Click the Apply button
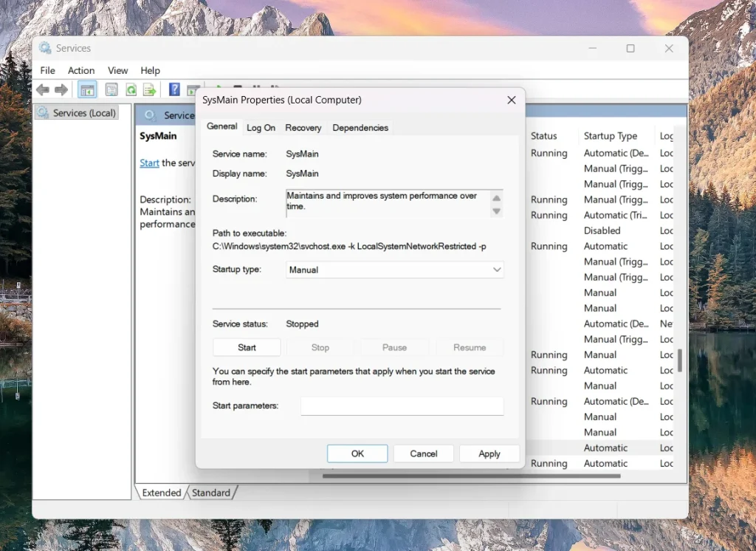This screenshot has height=551, width=756. click(x=489, y=454)
